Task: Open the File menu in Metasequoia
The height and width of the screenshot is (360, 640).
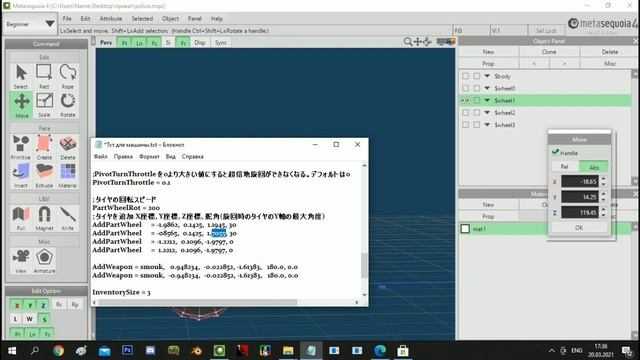Action: [x=67, y=19]
